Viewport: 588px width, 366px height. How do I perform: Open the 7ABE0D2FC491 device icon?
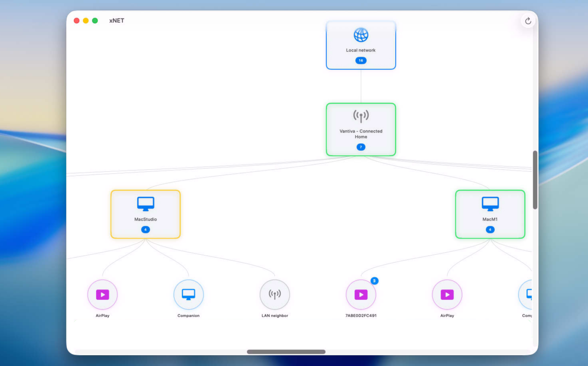361,295
